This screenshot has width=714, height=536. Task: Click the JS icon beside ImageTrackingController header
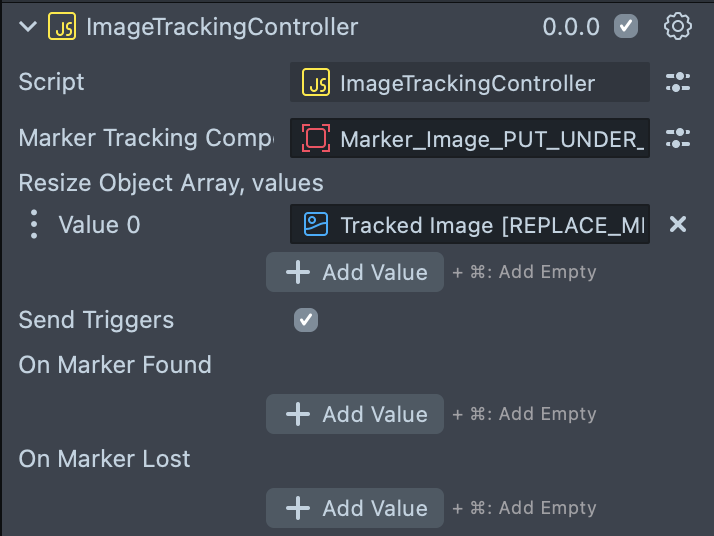click(x=60, y=27)
